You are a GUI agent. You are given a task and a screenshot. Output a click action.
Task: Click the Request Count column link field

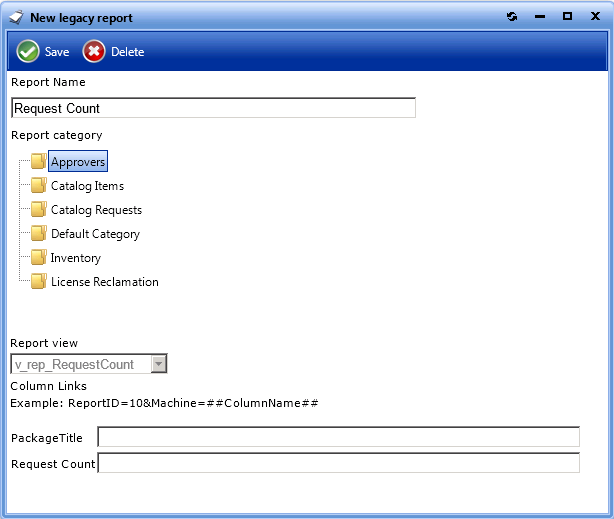(338, 463)
